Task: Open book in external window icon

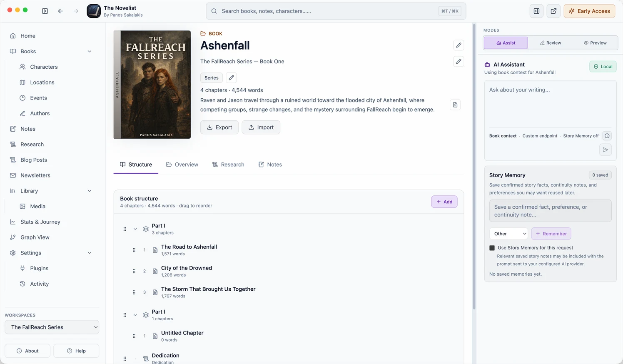Action: click(x=553, y=11)
